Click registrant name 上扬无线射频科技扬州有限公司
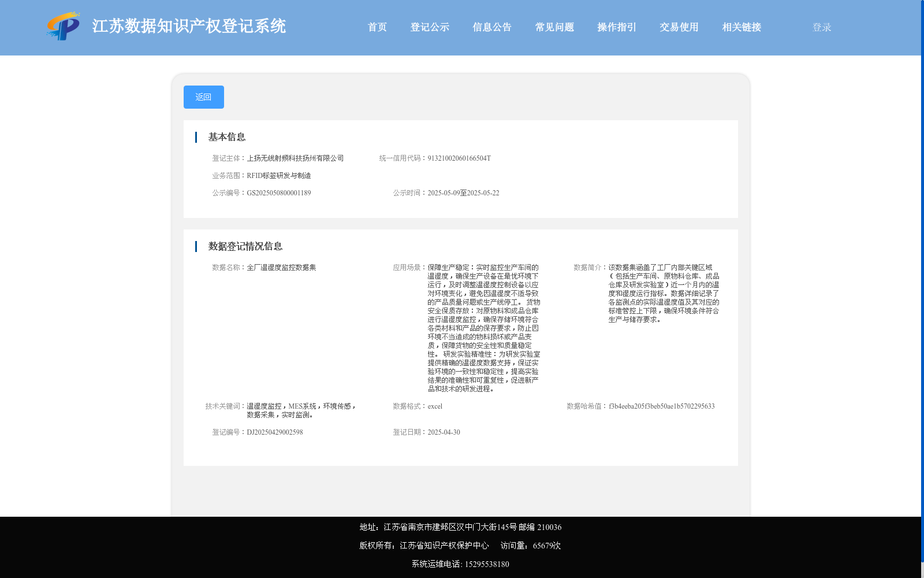This screenshot has height=578, width=924. (295, 158)
